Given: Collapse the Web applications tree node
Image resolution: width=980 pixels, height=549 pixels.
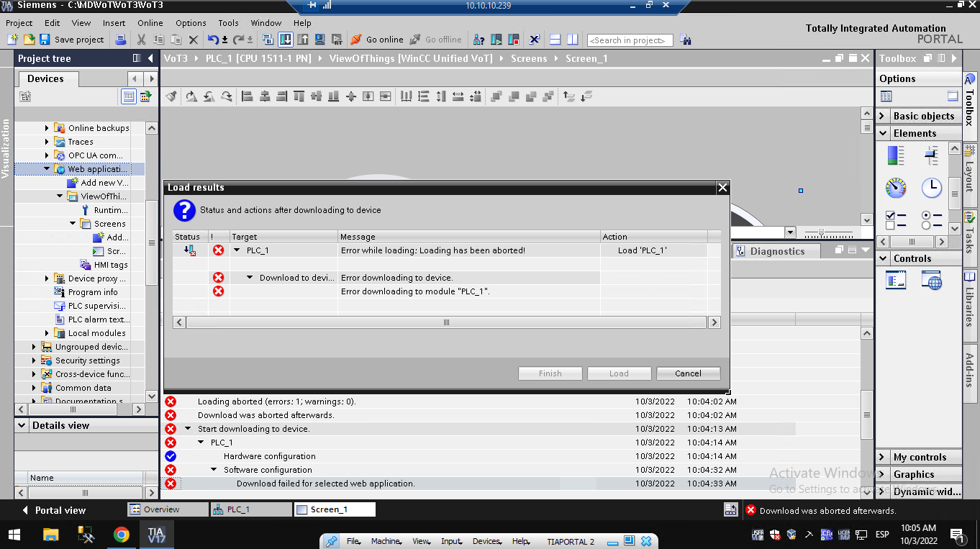Looking at the screenshot, I should point(47,169).
